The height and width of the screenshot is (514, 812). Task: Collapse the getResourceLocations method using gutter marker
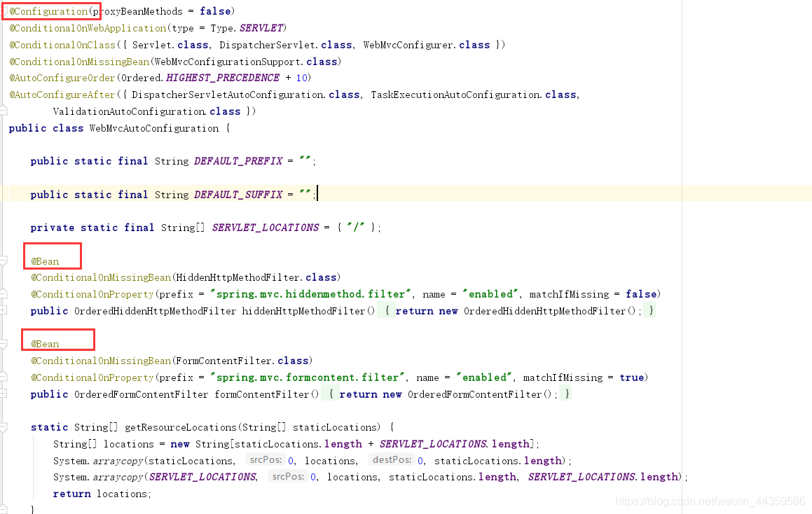[x=3, y=427]
